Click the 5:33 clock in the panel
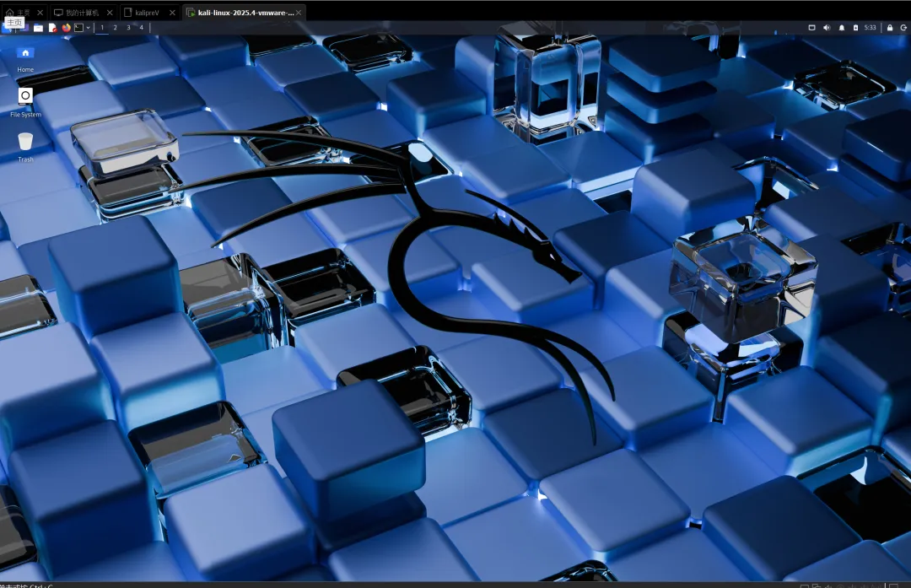Screen dimensions: 911x588 coord(870,27)
